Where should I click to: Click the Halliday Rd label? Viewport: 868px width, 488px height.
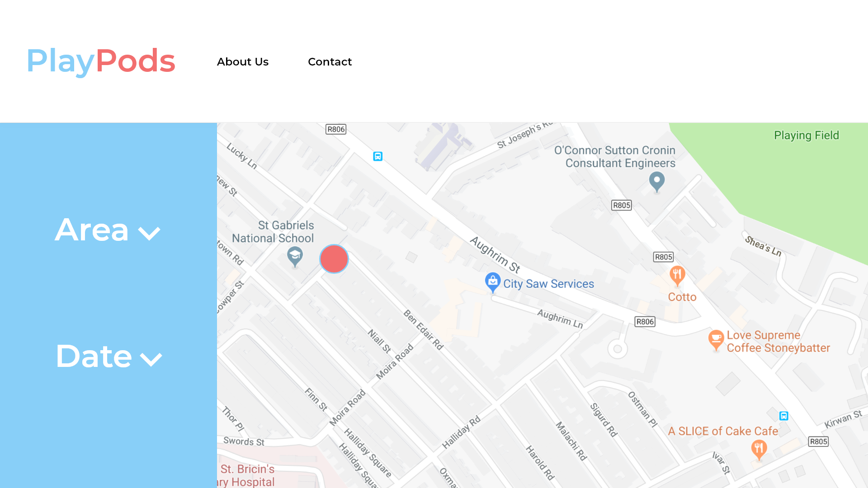point(461,433)
